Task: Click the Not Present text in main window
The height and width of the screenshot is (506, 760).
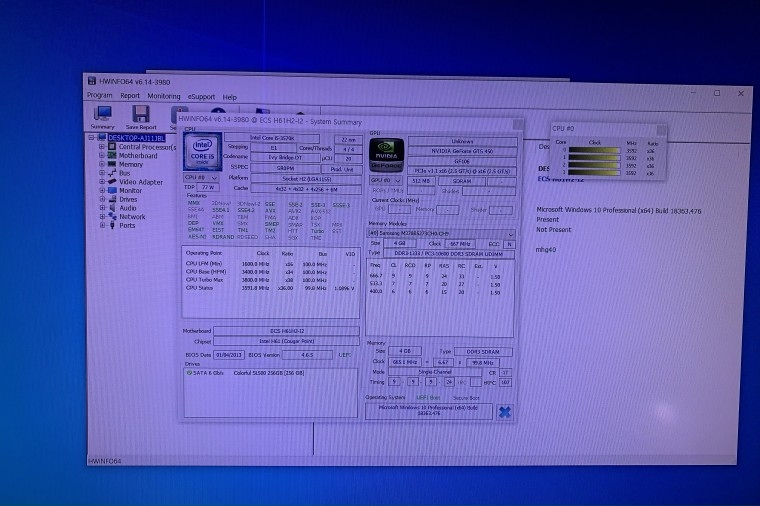Action: [554, 230]
